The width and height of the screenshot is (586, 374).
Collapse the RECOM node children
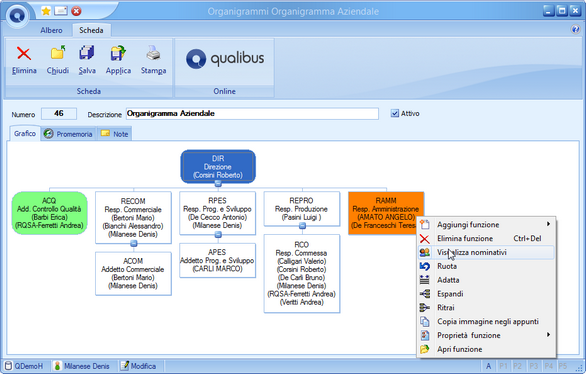tap(133, 244)
